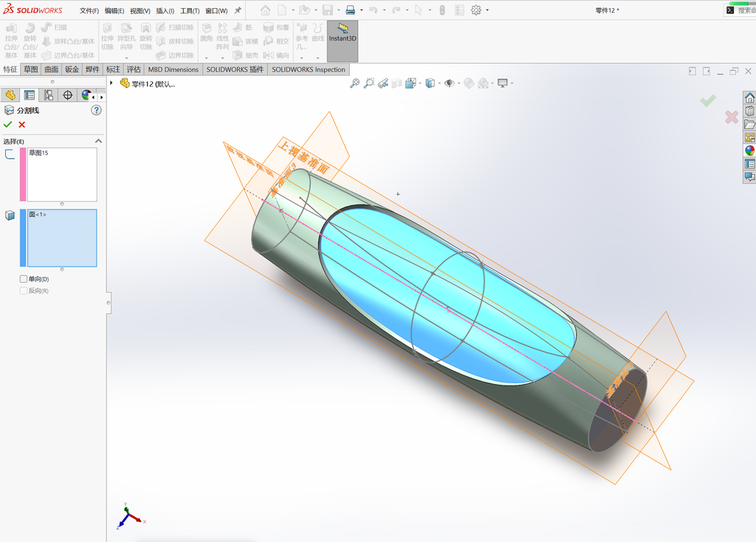
Task: Open the Save dropdown arrow
Action: tap(338, 10)
